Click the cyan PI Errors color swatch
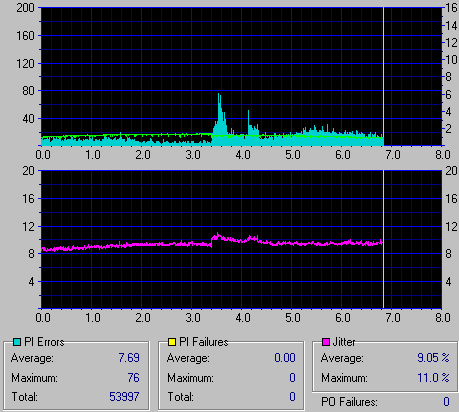The width and height of the screenshot is (459, 412). tap(17, 342)
